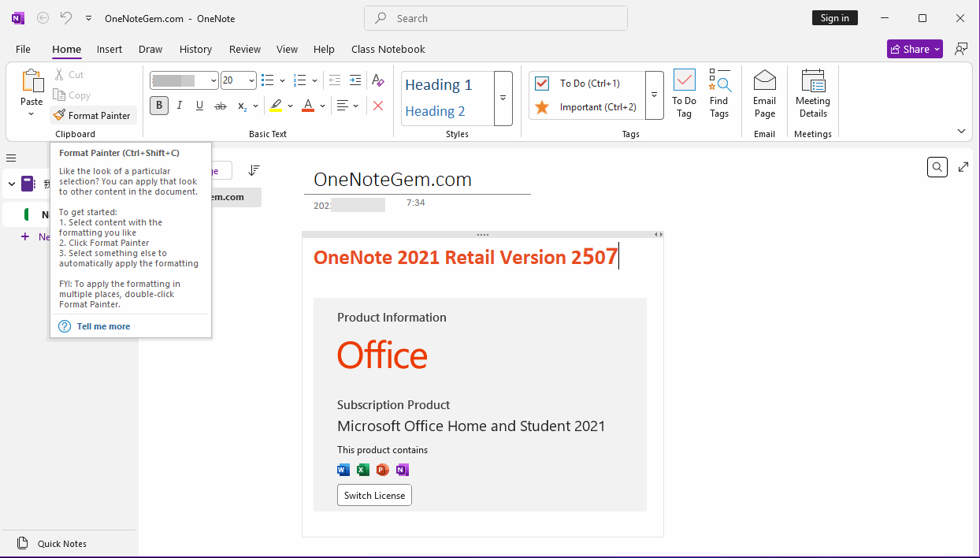Increase paragraph indent
This screenshot has height=558, width=980.
click(355, 80)
